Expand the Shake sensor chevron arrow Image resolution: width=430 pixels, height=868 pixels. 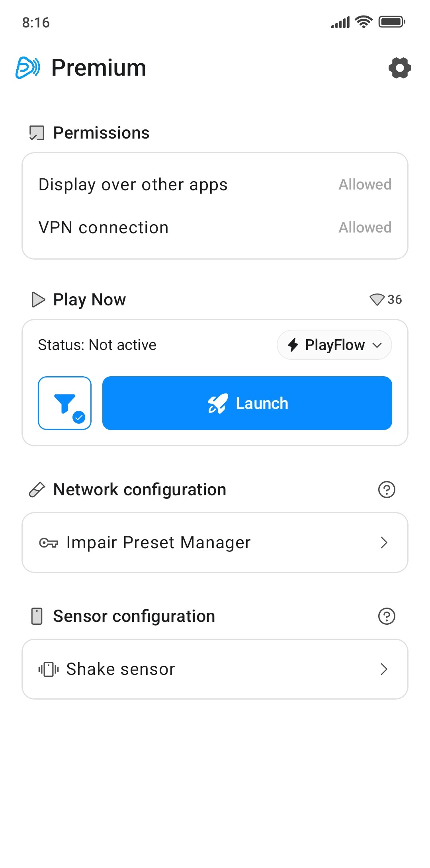tap(384, 669)
